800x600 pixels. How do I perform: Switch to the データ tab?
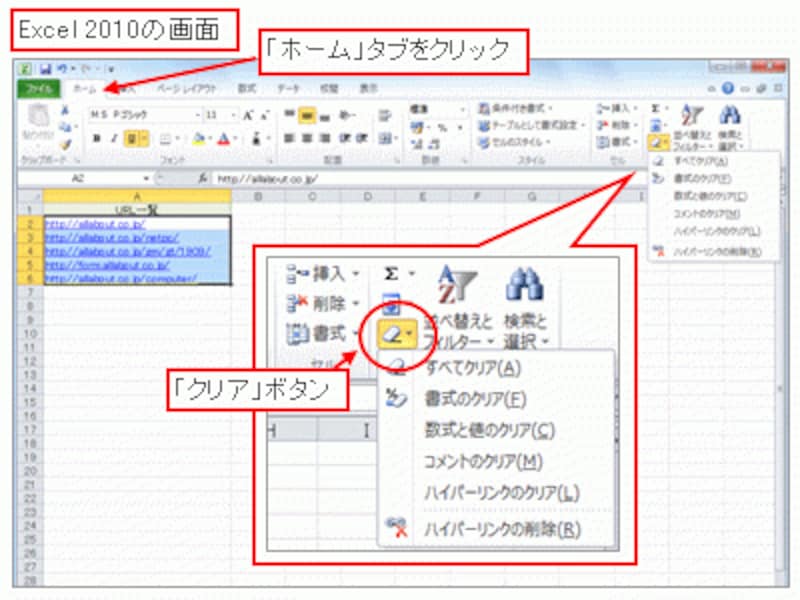(x=288, y=89)
